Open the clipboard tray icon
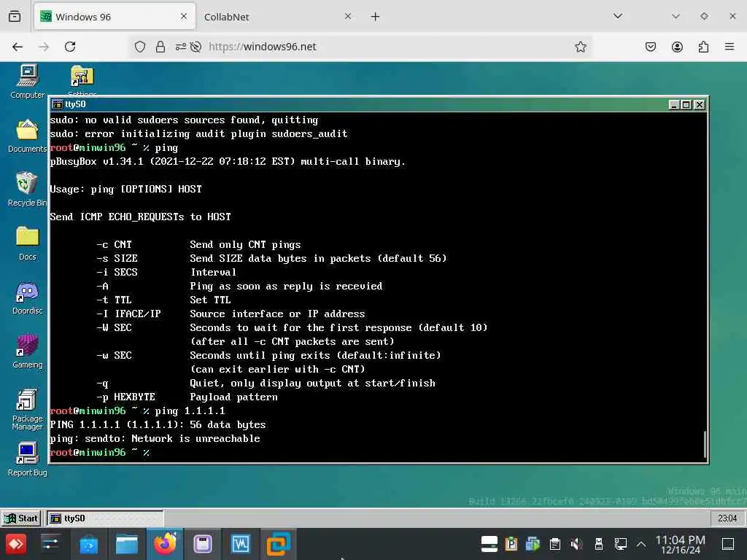Viewport: 747px width, 560px height. pyautogui.click(x=555, y=543)
